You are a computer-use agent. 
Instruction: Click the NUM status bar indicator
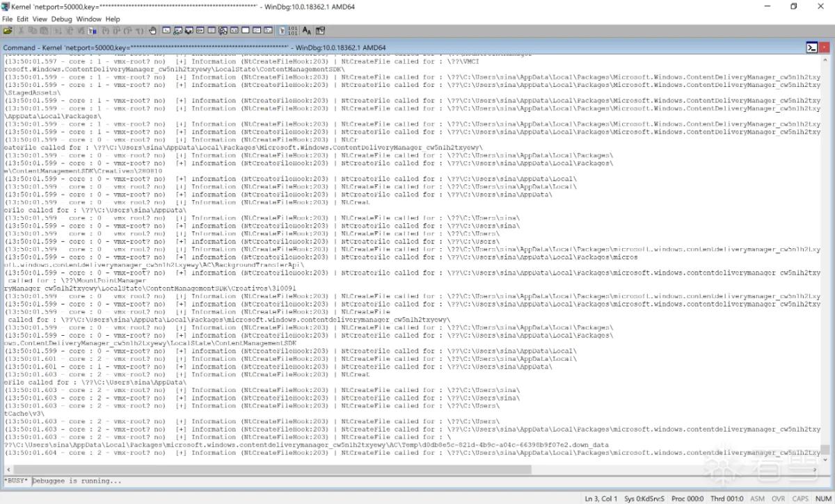click(822, 498)
